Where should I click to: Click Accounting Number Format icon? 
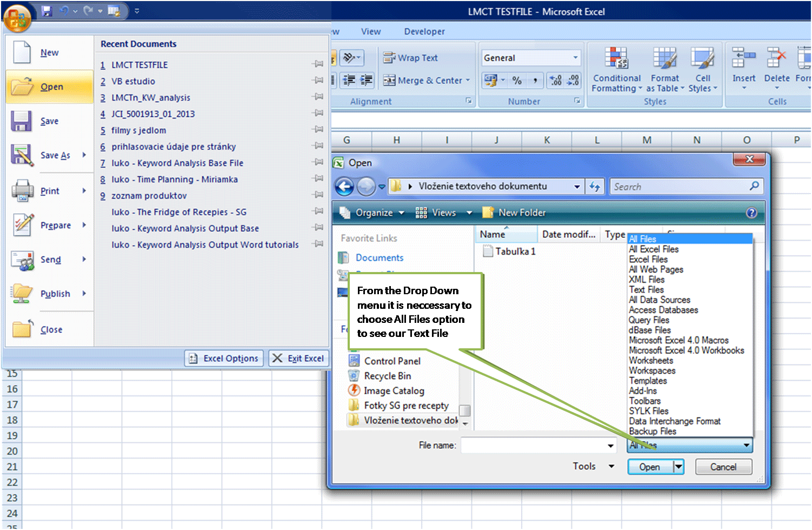[x=491, y=81]
